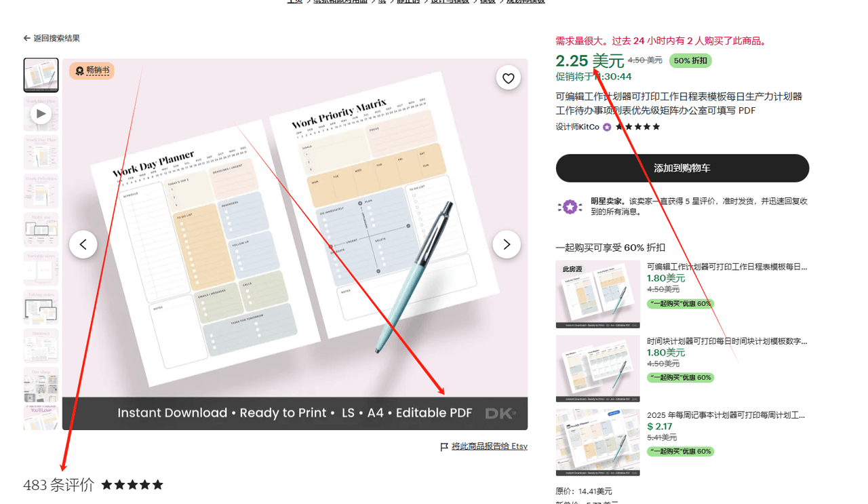
Task: Open the 2025 weekly planner bundle image
Action: coord(597,442)
